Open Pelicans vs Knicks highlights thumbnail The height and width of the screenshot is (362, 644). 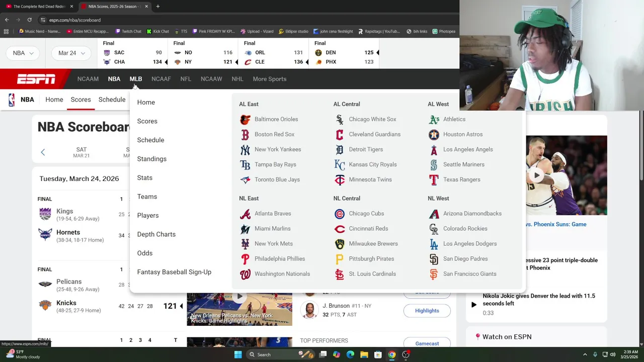pos(239,309)
